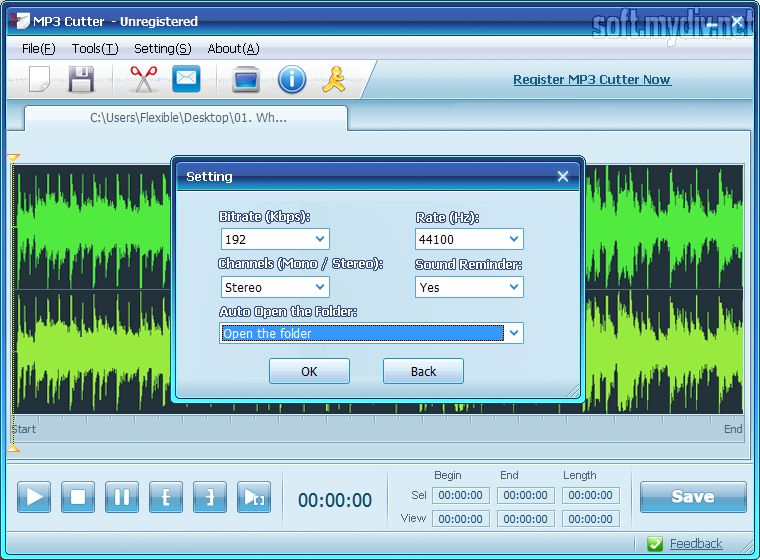Click the Sel Begin time field
Image resolution: width=760 pixels, height=560 pixels.
(460, 495)
